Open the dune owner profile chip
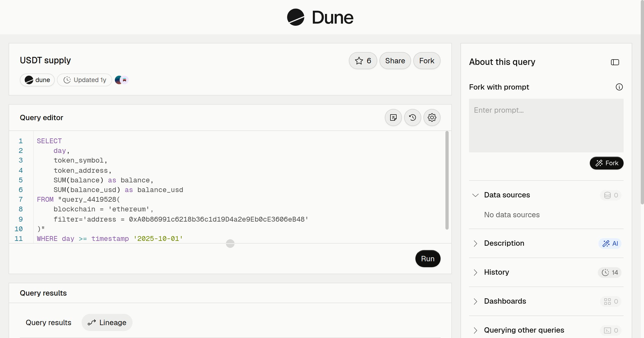644x338 pixels. pos(37,80)
